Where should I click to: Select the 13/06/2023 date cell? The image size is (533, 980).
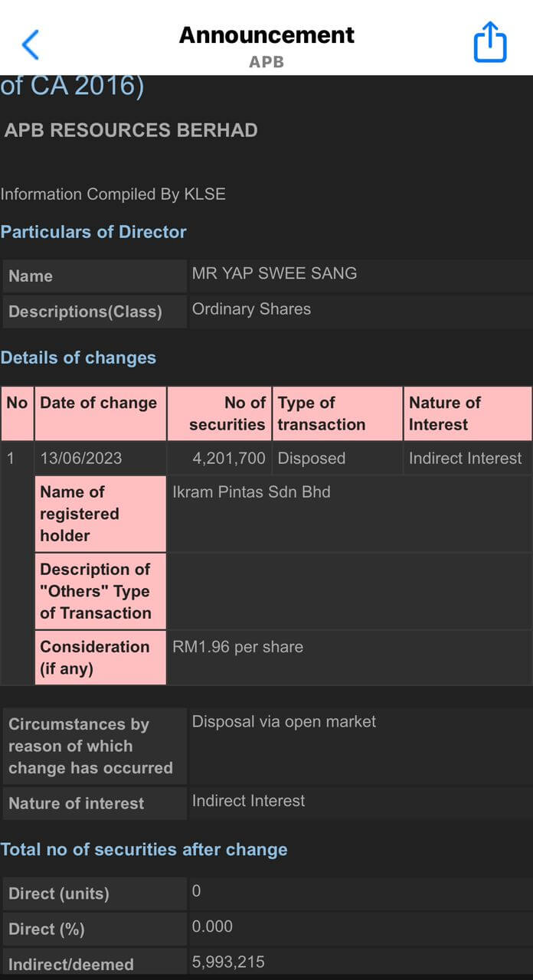81,459
